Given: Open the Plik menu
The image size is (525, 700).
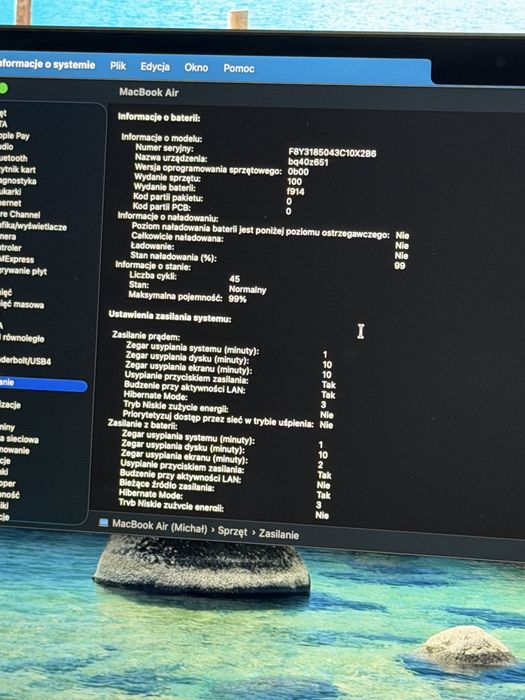Looking at the screenshot, I should click(x=118, y=66).
